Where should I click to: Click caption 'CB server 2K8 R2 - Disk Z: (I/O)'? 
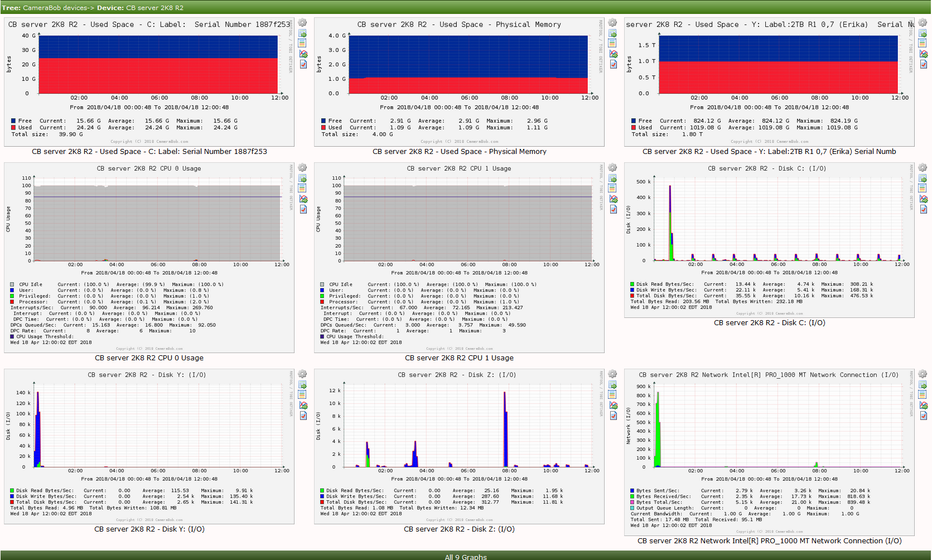(459, 529)
